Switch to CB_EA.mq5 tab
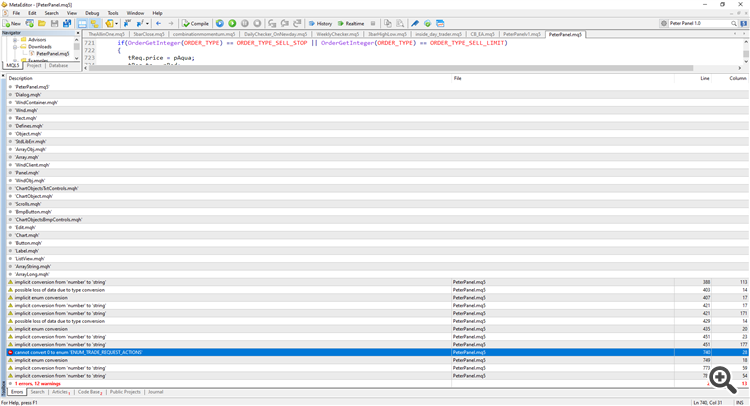Screen dimensions: 750x406 482,34
